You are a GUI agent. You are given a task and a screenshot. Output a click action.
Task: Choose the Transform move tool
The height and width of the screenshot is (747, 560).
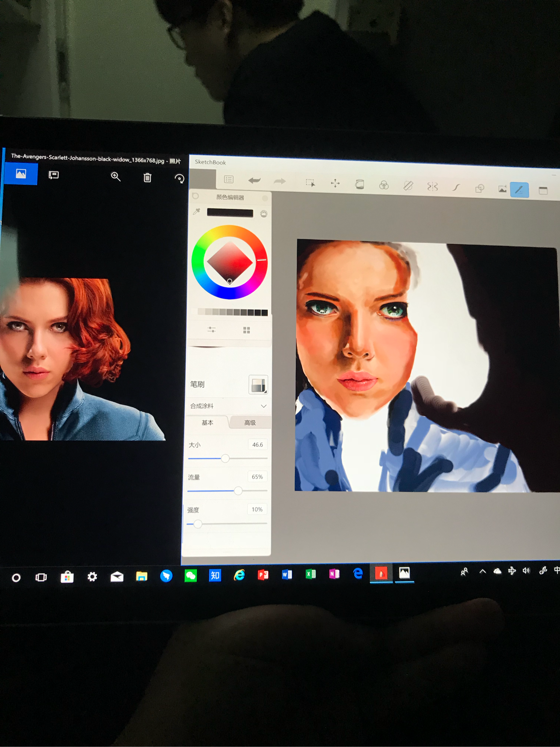335,183
